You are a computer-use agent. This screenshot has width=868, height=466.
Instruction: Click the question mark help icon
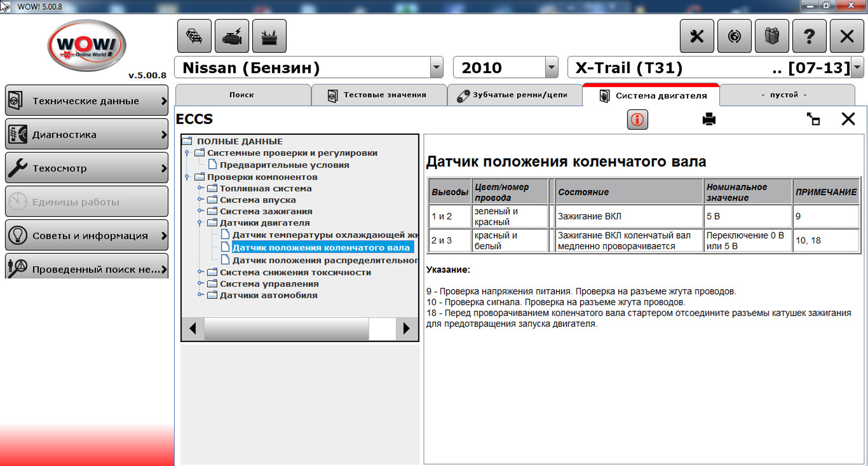(809, 36)
